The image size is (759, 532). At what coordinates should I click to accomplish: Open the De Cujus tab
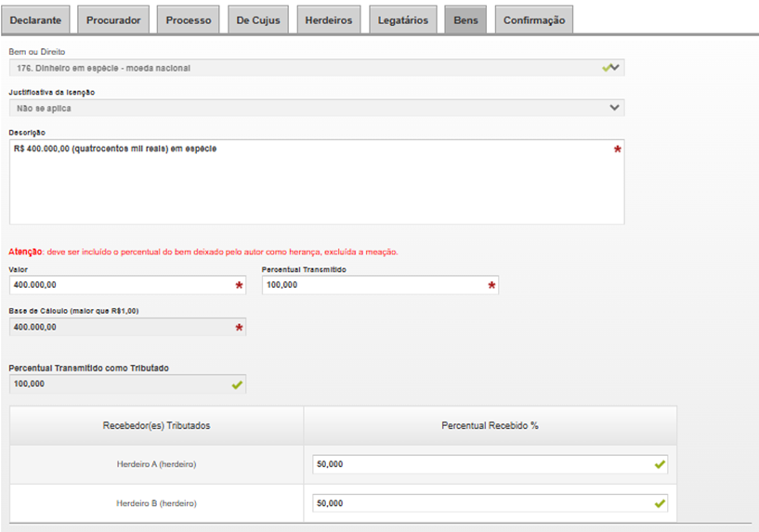(258, 19)
